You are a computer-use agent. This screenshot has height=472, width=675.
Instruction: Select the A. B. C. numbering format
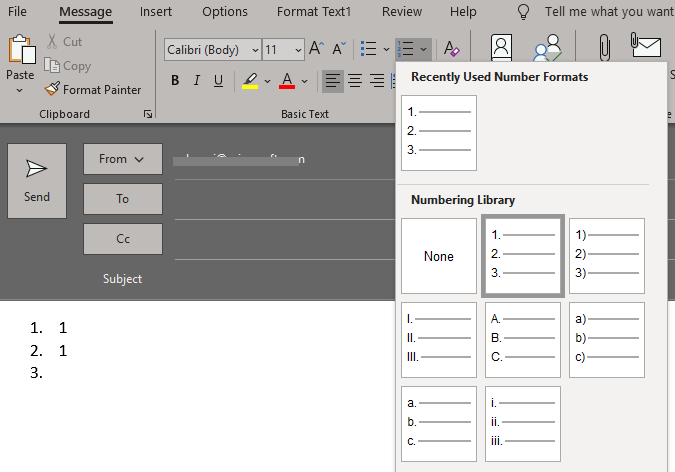[523, 340]
